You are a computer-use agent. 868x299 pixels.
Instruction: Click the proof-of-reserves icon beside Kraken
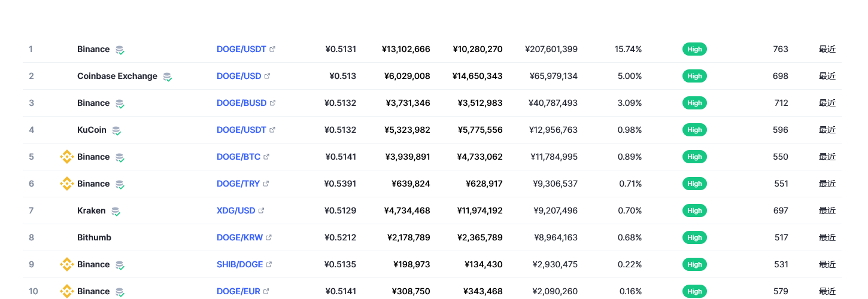pos(116,211)
